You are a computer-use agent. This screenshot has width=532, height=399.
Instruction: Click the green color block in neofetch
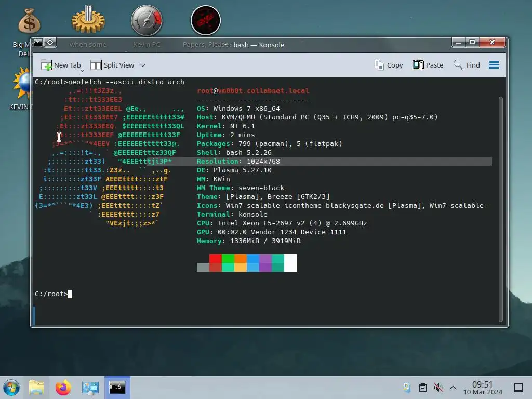(x=228, y=259)
